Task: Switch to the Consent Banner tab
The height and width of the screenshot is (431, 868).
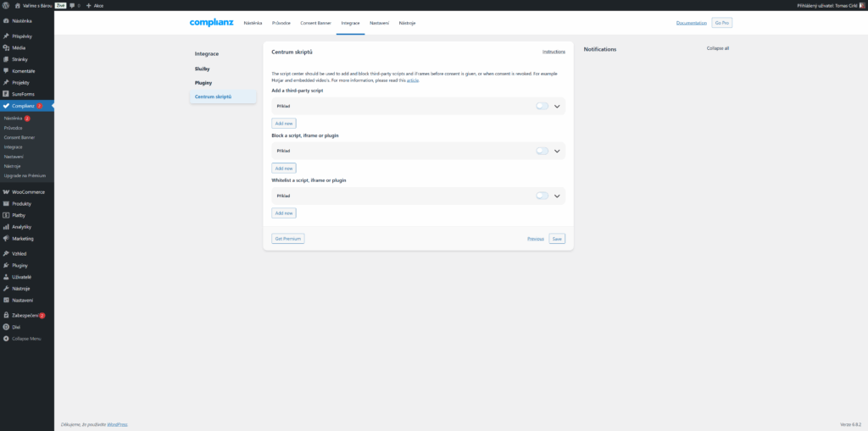Action: point(315,23)
